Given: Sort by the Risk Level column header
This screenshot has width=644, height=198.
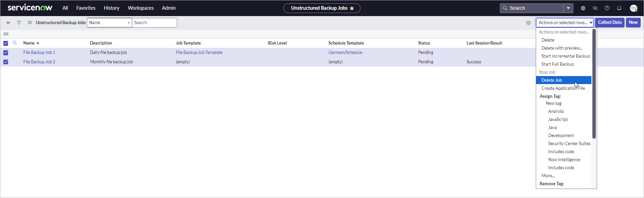Looking at the screenshot, I should [277, 43].
